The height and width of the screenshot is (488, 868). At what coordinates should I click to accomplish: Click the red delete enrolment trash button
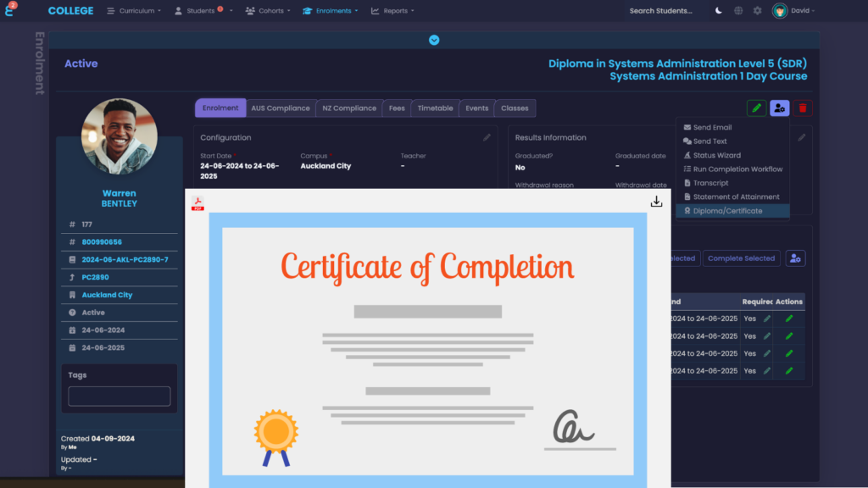[803, 108]
